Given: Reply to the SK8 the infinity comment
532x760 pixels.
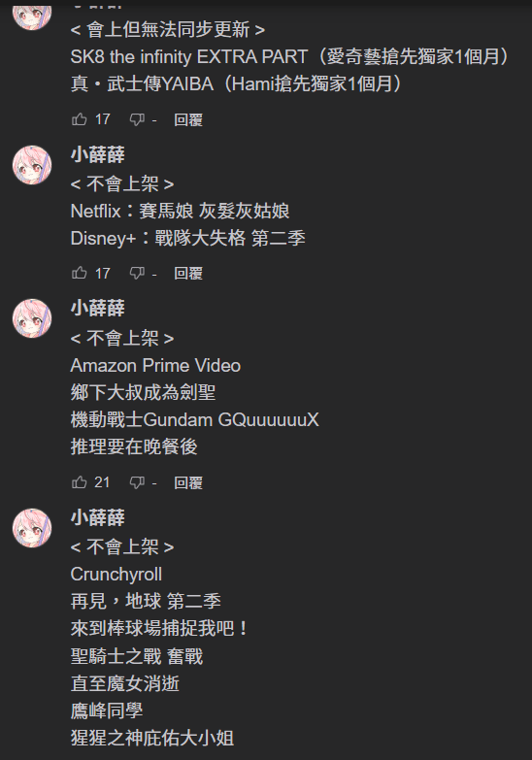Looking at the screenshot, I should 188,119.
